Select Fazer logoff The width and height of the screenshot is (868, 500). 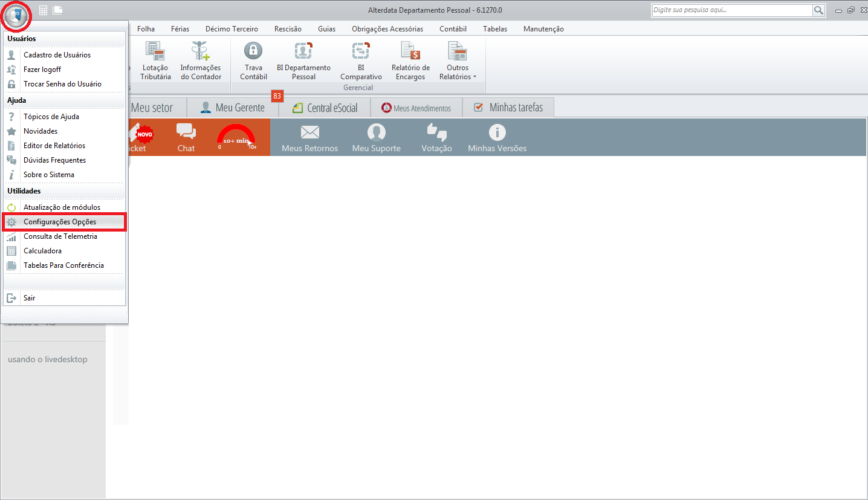[64, 70]
